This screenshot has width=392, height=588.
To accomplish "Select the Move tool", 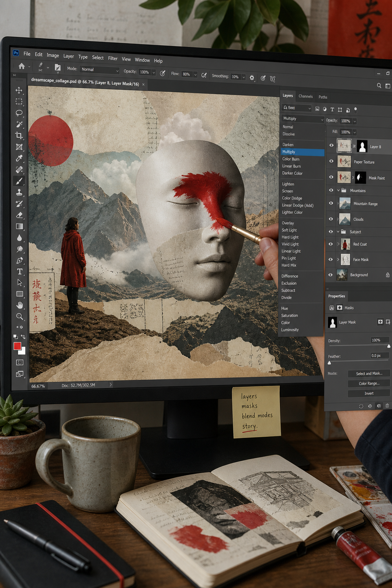I will tap(19, 90).
